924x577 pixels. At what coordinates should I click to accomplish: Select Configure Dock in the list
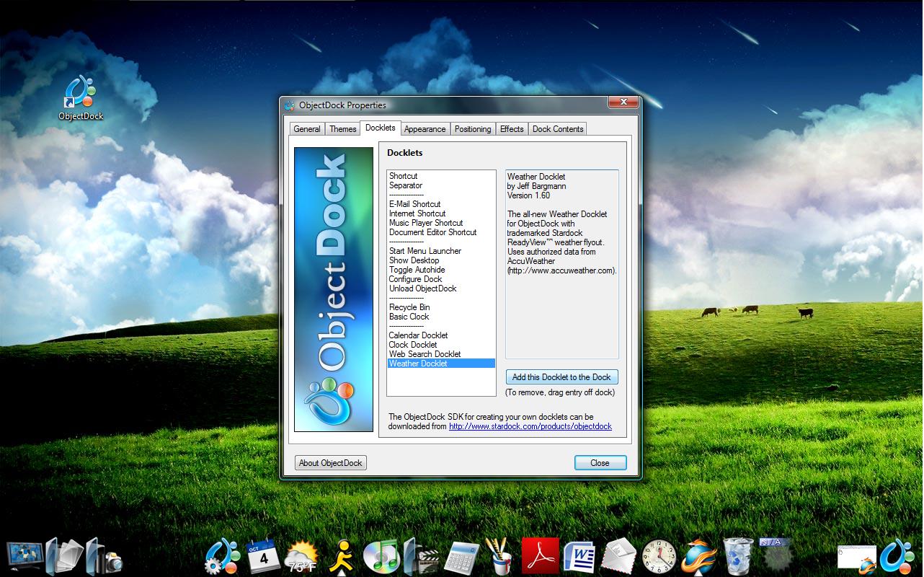(416, 279)
